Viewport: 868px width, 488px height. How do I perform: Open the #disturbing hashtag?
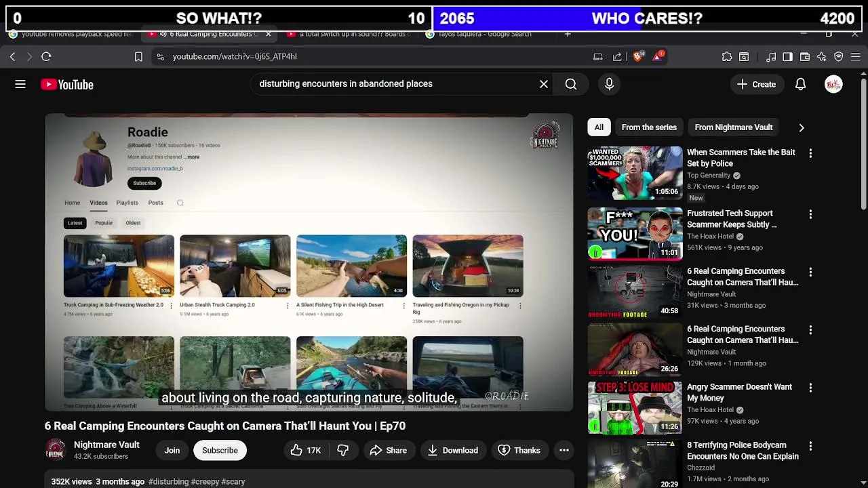point(169,482)
